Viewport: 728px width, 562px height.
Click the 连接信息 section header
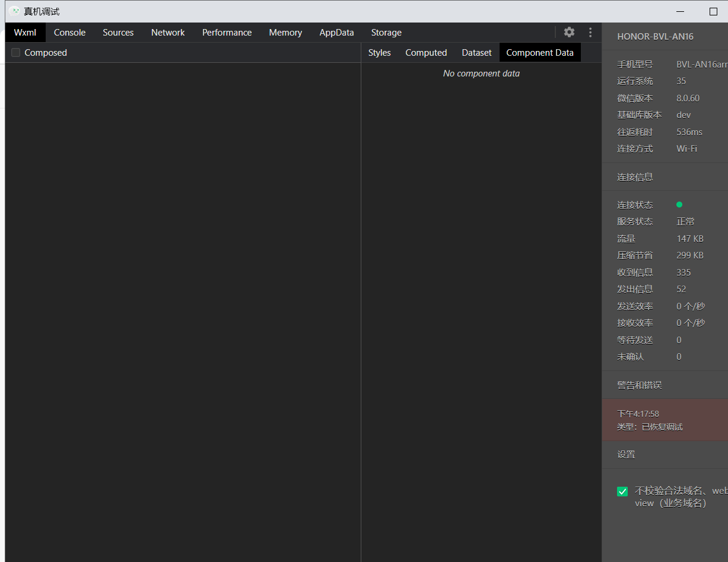(x=635, y=177)
